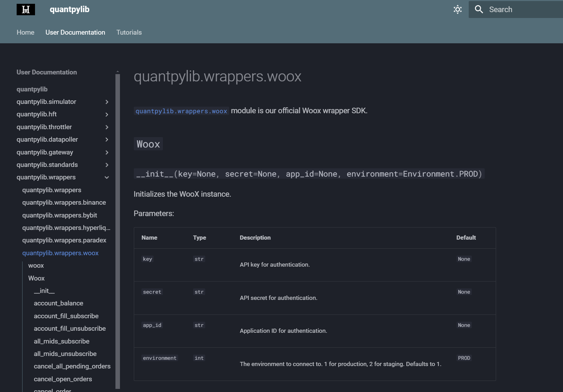Open the Home tab
The width and height of the screenshot is (563, 392).
point(25,33)
